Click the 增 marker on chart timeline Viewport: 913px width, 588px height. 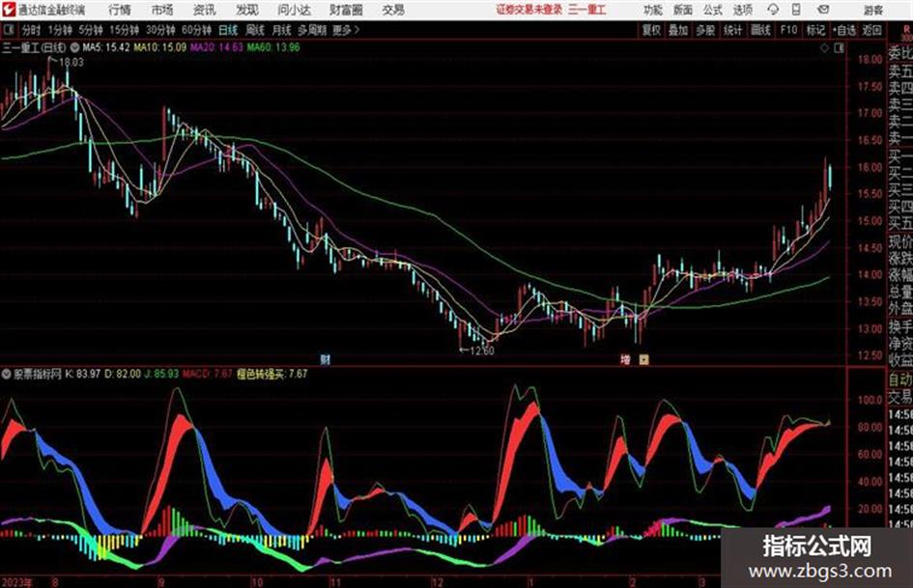[x=625, y=360]
